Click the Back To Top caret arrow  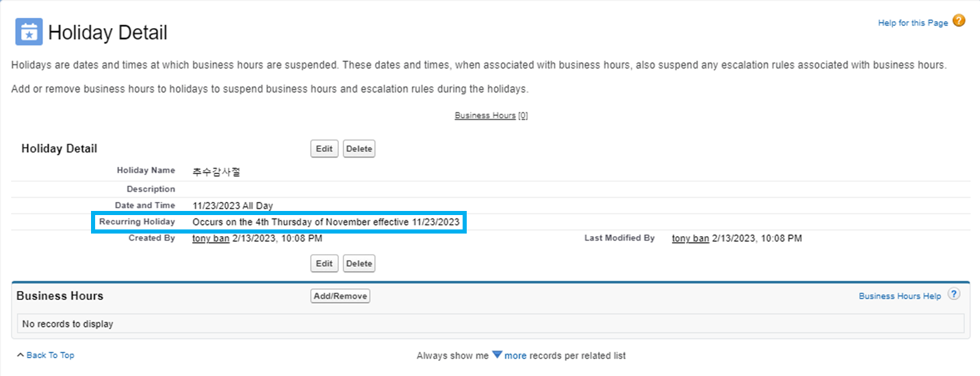click(x=21, y=355)
